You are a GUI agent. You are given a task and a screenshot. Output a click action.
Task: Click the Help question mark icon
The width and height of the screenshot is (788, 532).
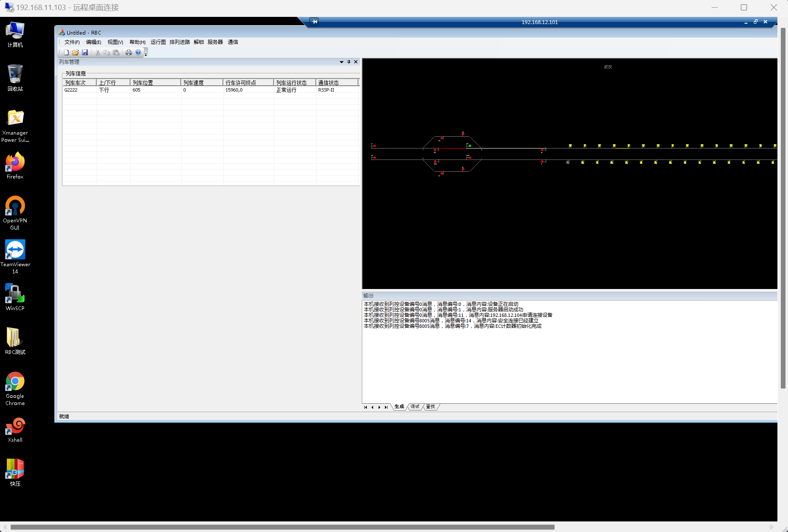coord(138,52)
